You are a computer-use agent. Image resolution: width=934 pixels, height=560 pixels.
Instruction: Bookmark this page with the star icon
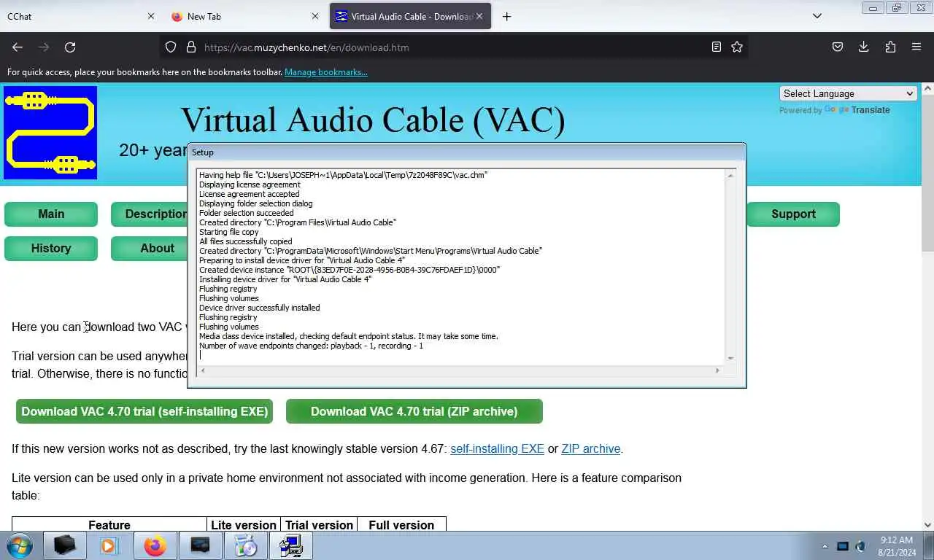pos(737,47)
